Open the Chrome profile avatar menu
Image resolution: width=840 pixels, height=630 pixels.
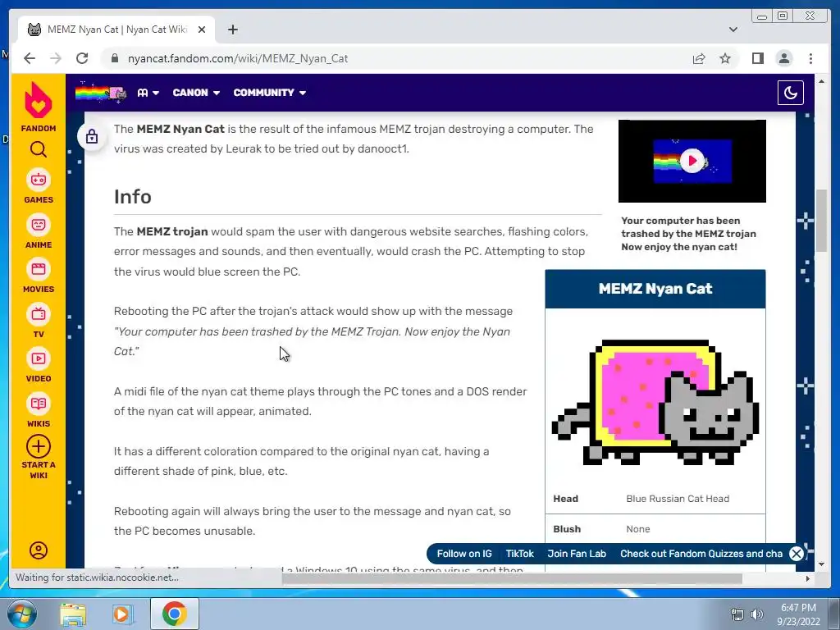[784, 58]
